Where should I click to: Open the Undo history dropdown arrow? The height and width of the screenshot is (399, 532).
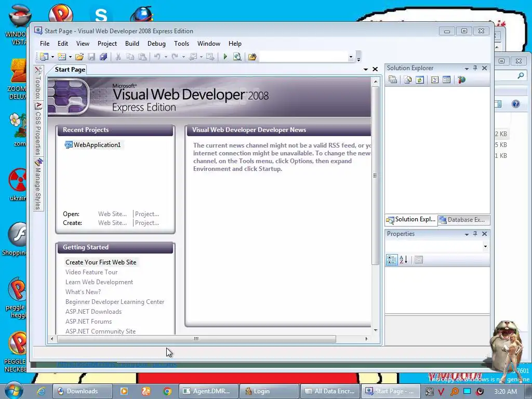(166, 57)
